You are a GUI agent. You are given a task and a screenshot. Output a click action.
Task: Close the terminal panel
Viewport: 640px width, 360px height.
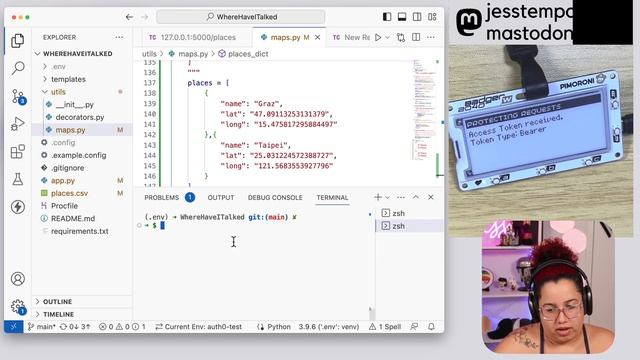(431, 197)
